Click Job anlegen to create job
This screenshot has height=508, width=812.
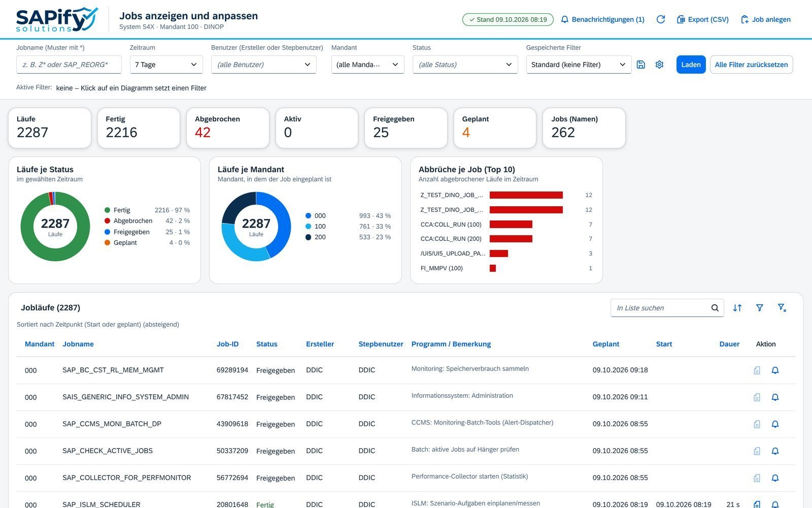pos(765,19)
